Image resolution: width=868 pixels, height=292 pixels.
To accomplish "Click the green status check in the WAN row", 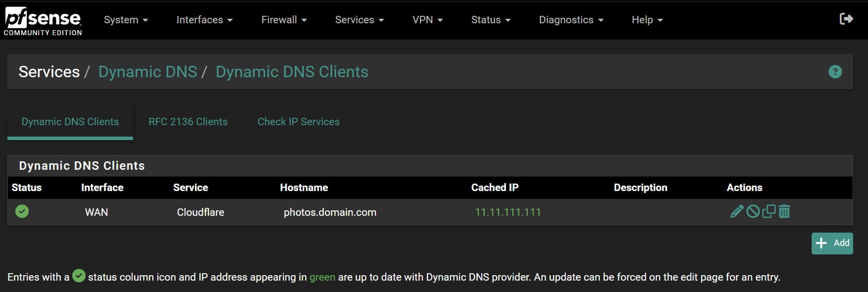I will (22, 211).
